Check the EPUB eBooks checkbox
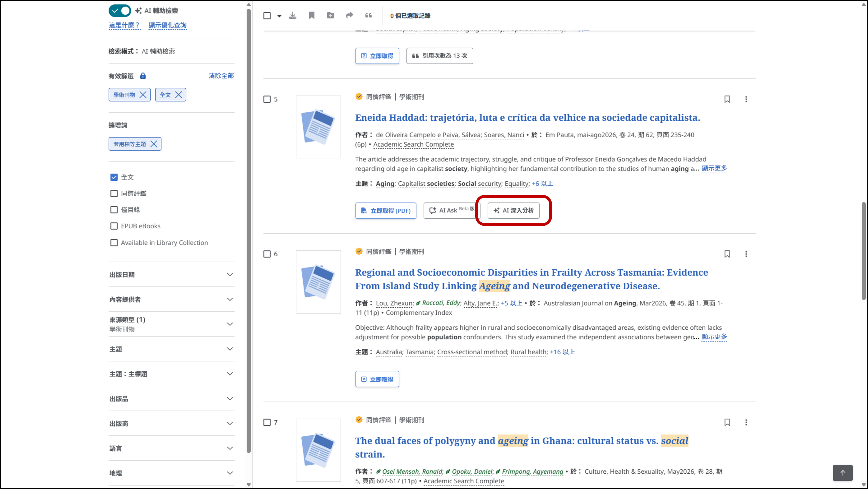Viewport: 868px width, 489px height. 114,226
